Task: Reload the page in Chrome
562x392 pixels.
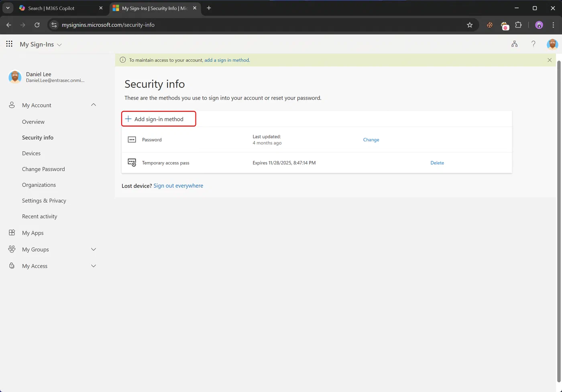Action: (37, 25)
